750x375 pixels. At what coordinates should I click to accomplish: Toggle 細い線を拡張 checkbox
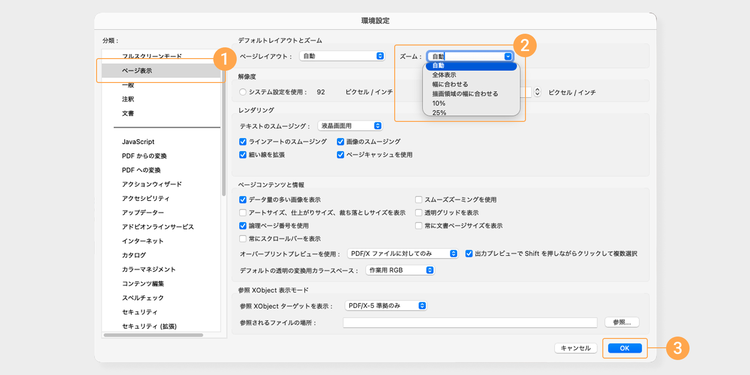coord(243,155)
